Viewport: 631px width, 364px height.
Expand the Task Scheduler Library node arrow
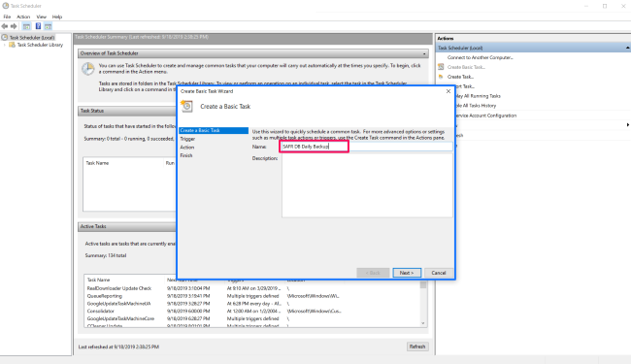[x=5, y=45]
